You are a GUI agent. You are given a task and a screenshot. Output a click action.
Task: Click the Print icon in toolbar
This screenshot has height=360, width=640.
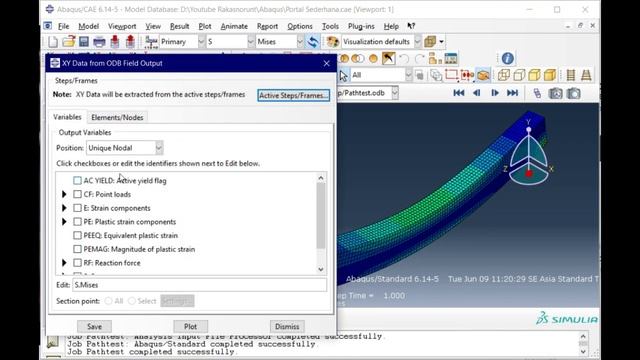click(x=99, y=42)
